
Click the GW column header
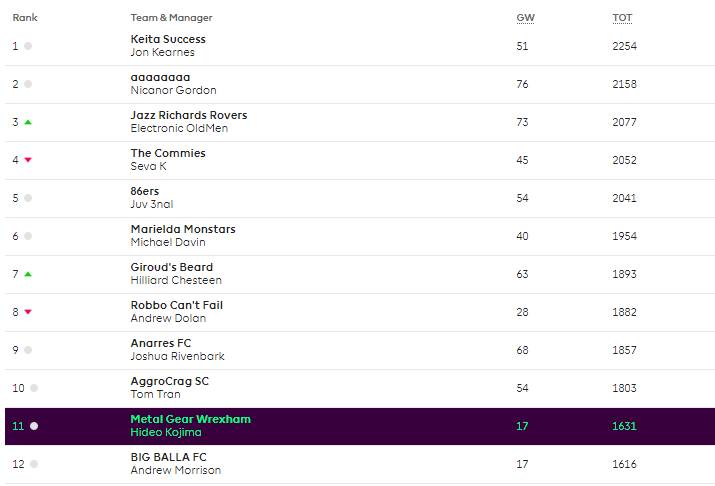point(524,18)
